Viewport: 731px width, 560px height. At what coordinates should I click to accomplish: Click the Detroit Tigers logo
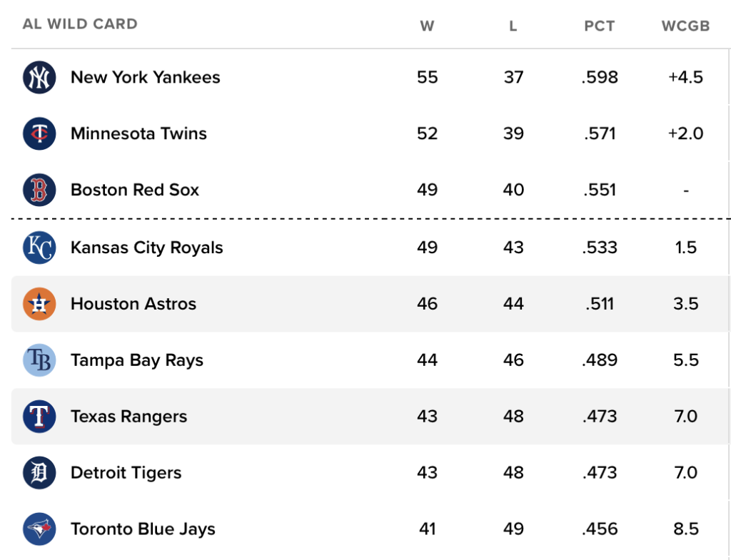39,473
